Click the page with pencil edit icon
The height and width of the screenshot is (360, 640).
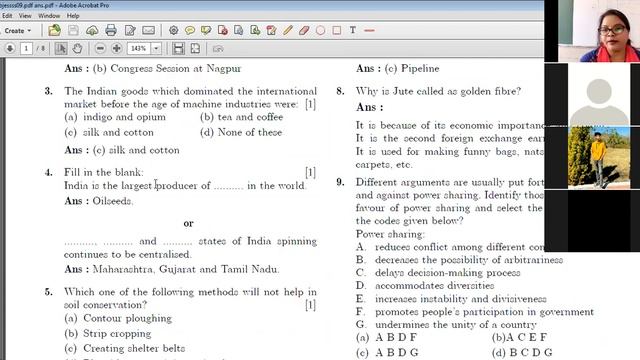tap(271, 30)
